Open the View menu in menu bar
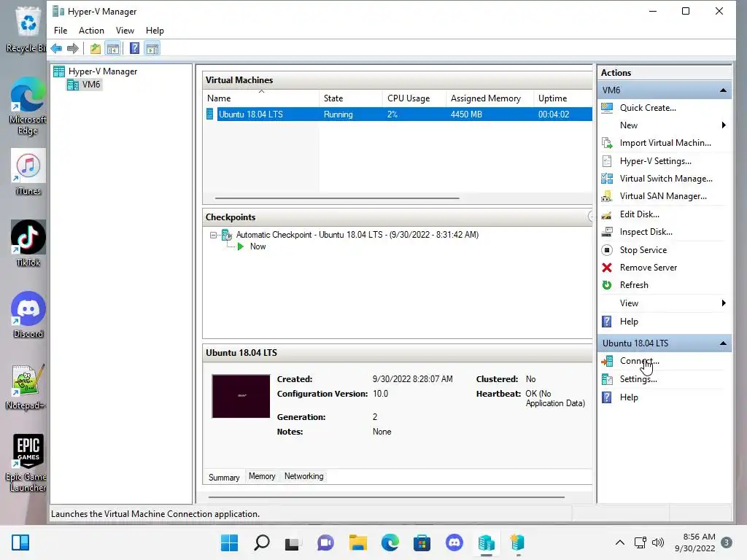Image resolution: width=747 pixels, height=560 pixels. [x=125, y=31]
